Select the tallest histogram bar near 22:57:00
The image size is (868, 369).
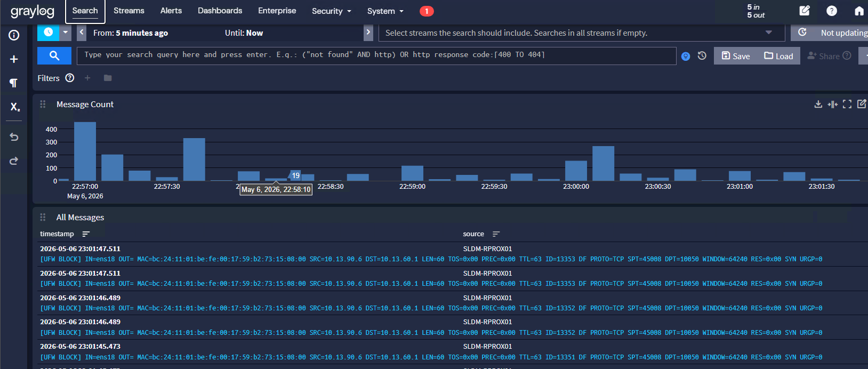(85, 151)
